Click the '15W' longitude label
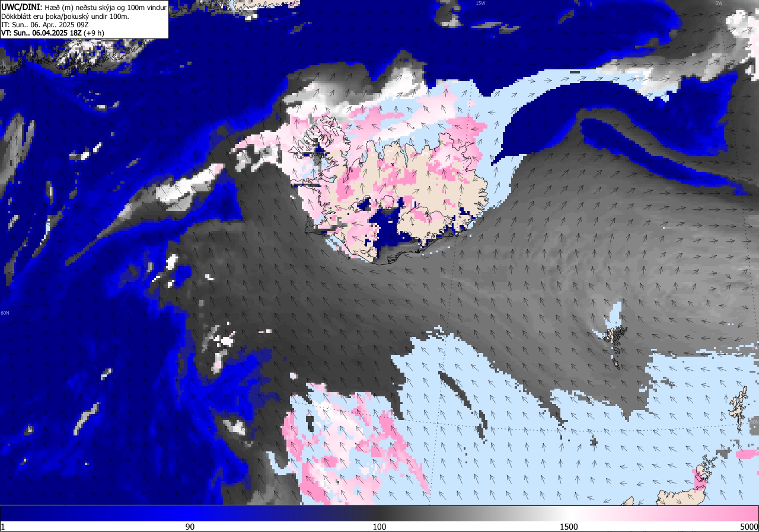Screen dimensions: 759x532 480,3
